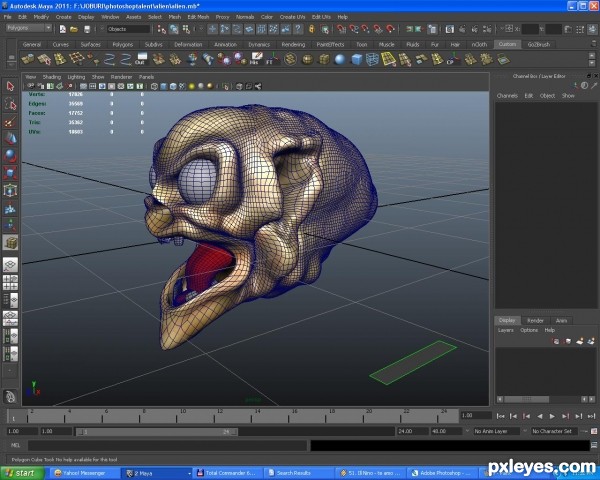
Task: Switch to the Render layer tab
Action: [535, 320]
